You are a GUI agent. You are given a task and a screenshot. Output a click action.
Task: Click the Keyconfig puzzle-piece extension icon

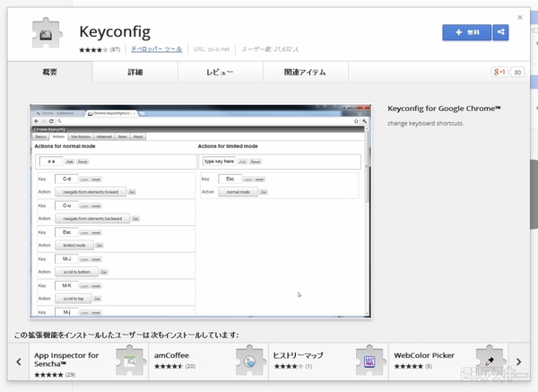coord(47,33)
